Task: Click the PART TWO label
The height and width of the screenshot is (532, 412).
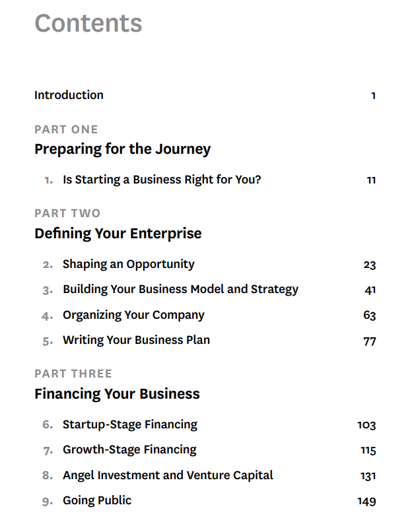Action: (67, 213)
